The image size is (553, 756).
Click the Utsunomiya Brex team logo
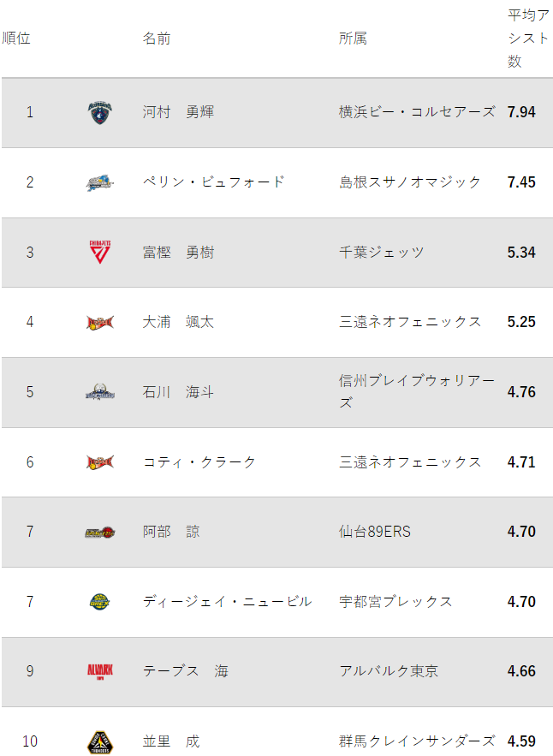[x=100, y=602]
